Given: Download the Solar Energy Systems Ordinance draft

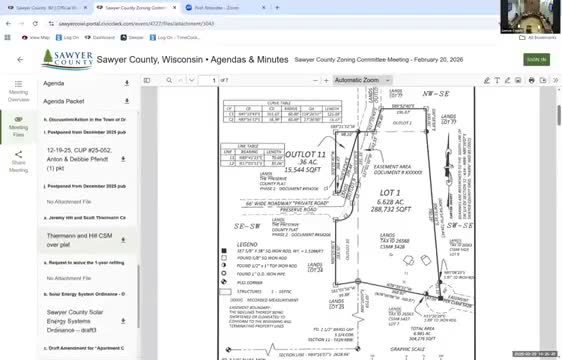Looking at the screenshot, I should 123,321.
